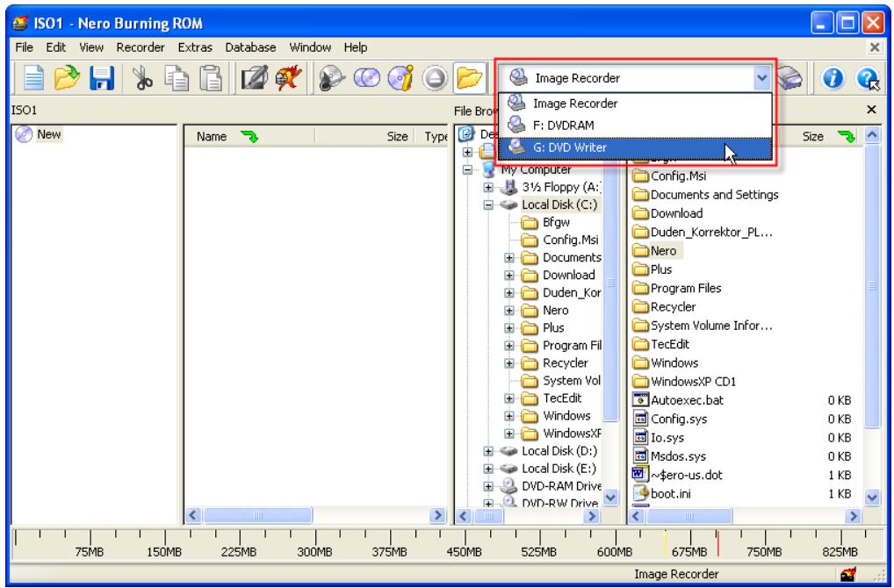The height and width of the screenshot is (588, 894).
Task: Open the File menu
Action: [x=24, y=47]
